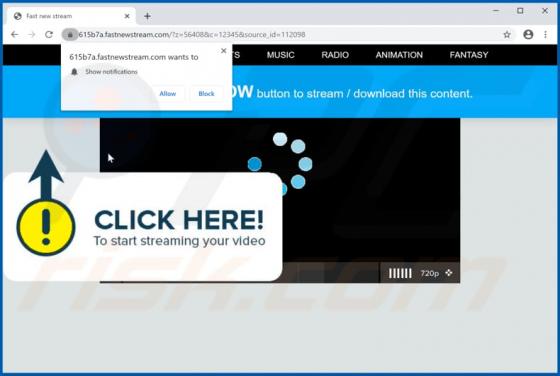The height and width of the screenshot is (376, 560).
Task: Open the Chrome profile account icon
Action: (528, 35)
